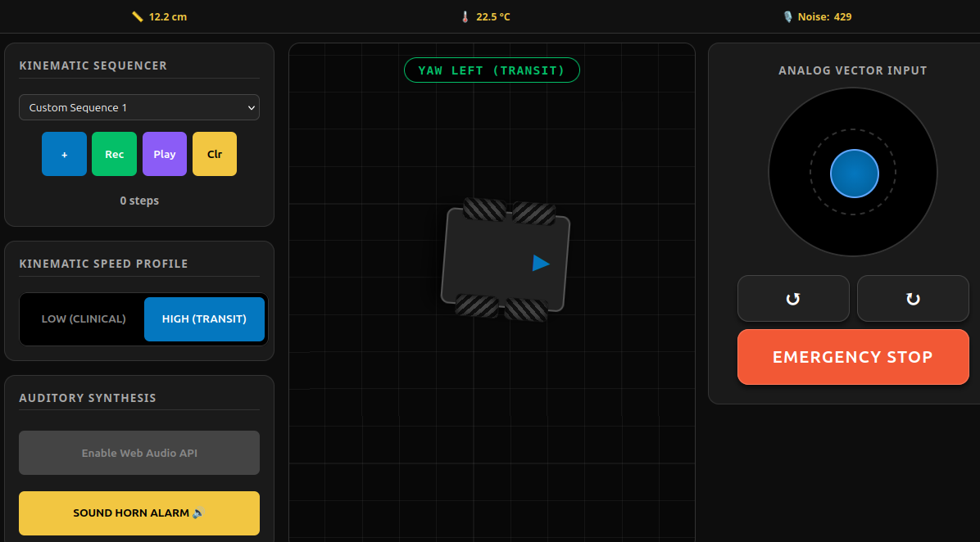
Task: Click the robot chassis in the grid
Action: (x=505, y=260)
